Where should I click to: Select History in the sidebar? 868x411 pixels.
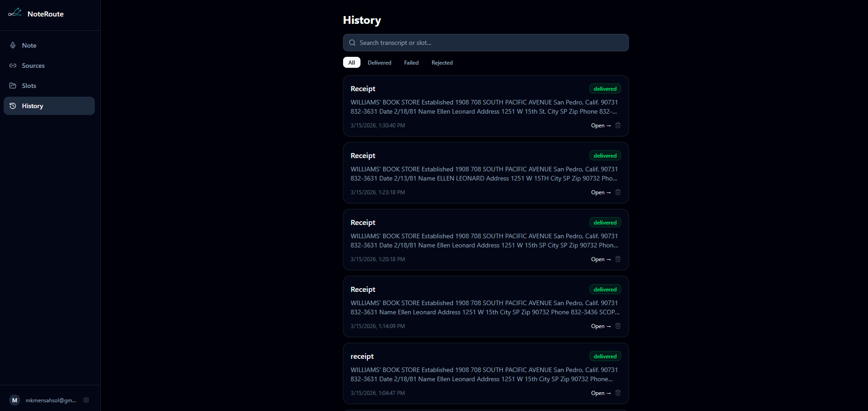click(49, 106)
